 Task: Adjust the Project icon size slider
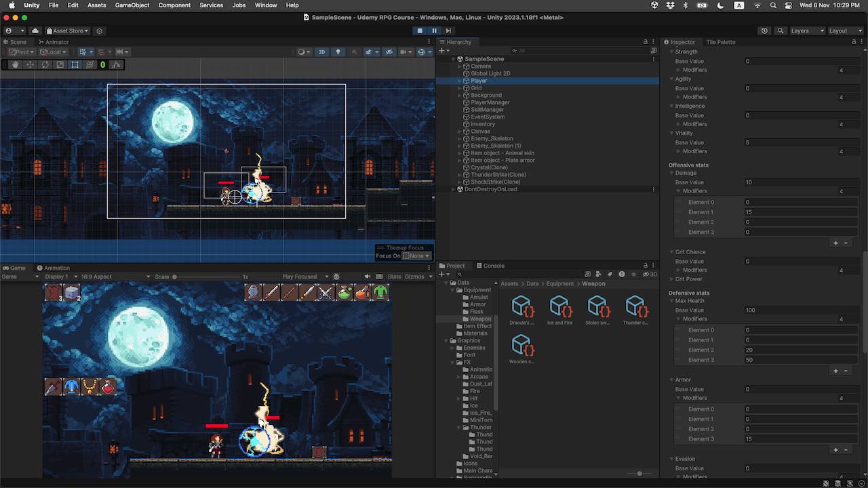[x=639, y=473]
